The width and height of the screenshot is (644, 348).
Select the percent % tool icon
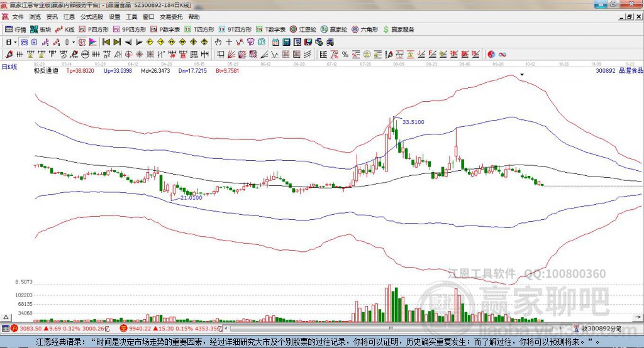(x=345, y=55)
